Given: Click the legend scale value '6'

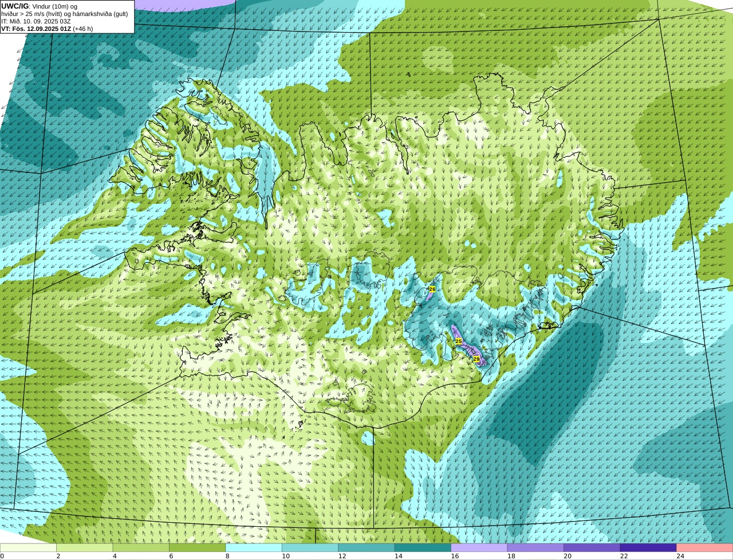Looking at the screenshot, I should coord(171,556).
